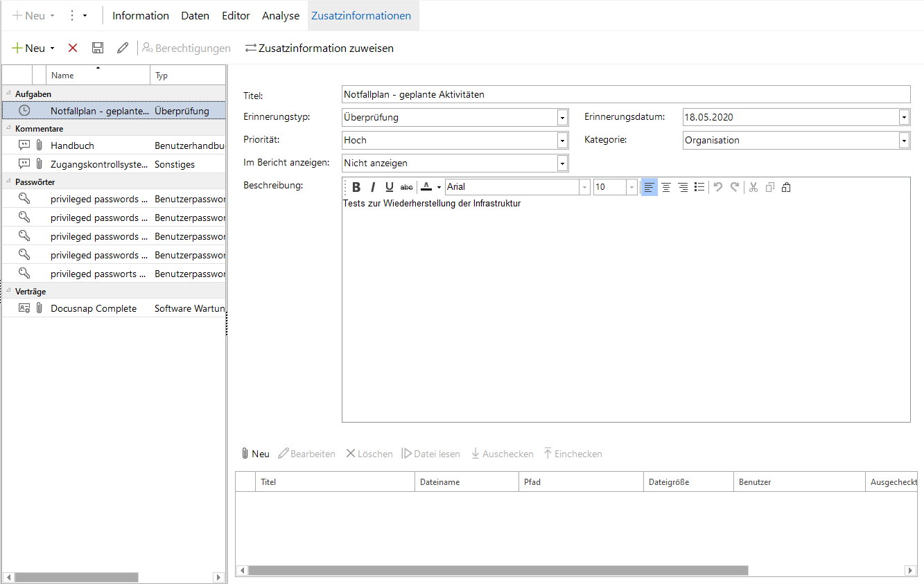The width and height of the screenshot is (924, 584).
Task: Toggle underline in description editor
Action: click(x=390, y=187)
